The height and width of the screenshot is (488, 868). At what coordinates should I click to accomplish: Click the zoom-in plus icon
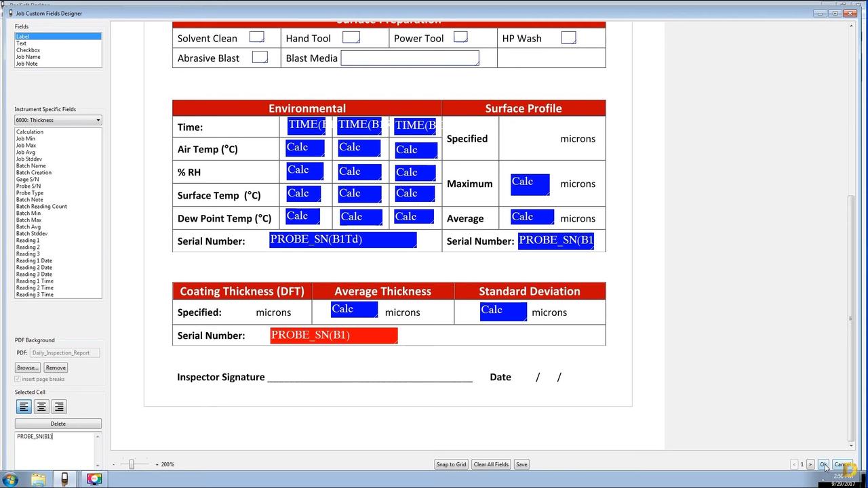(156, 464)
